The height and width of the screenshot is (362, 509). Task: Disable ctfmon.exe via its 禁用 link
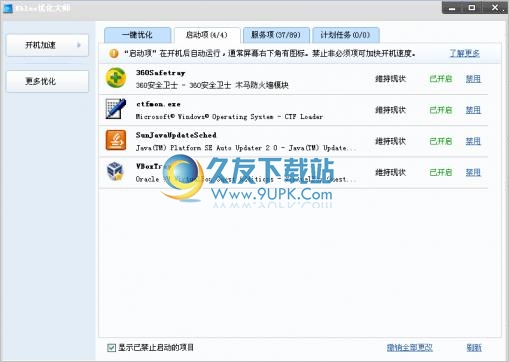click(473, 110)
